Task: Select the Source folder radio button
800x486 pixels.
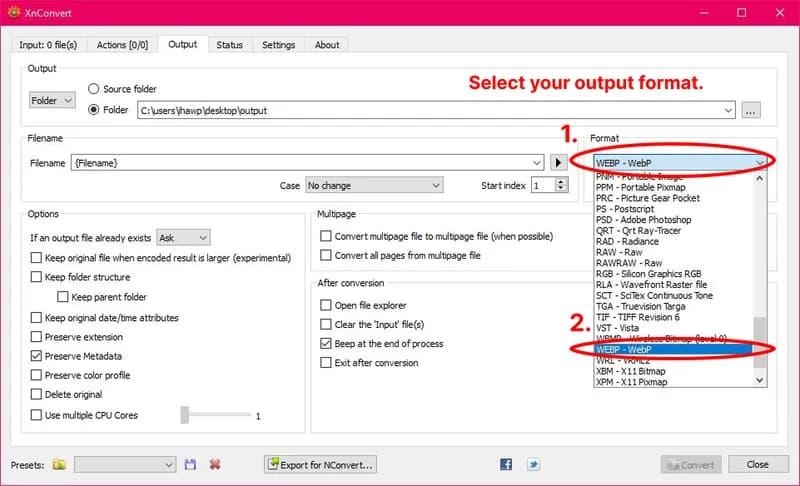Action: [93, 89]
